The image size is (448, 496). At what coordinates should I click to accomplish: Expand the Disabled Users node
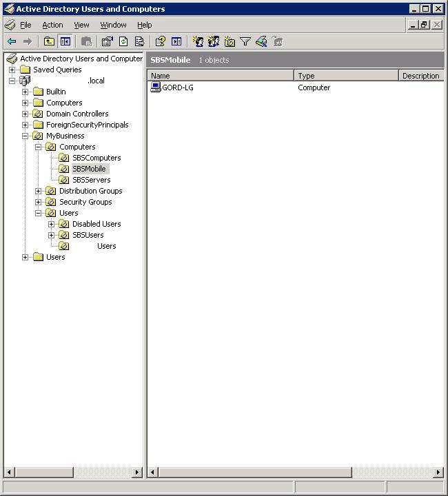(51, 225)
